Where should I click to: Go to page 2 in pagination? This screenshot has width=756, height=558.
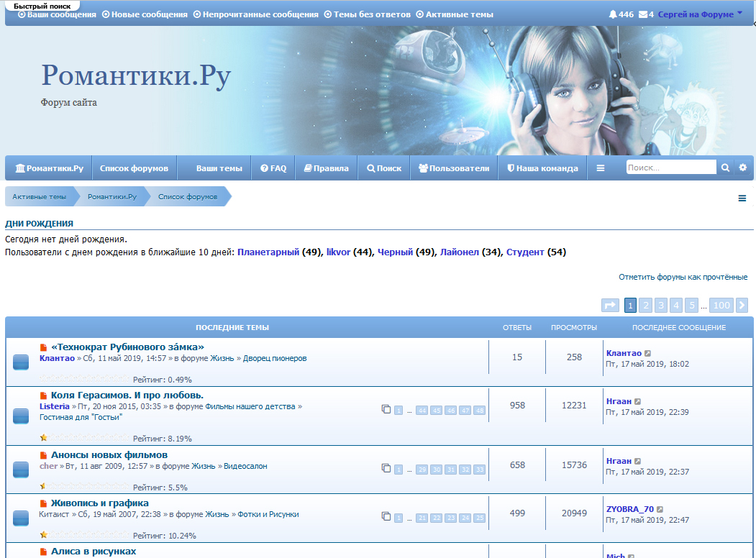(x=646, y=305)
